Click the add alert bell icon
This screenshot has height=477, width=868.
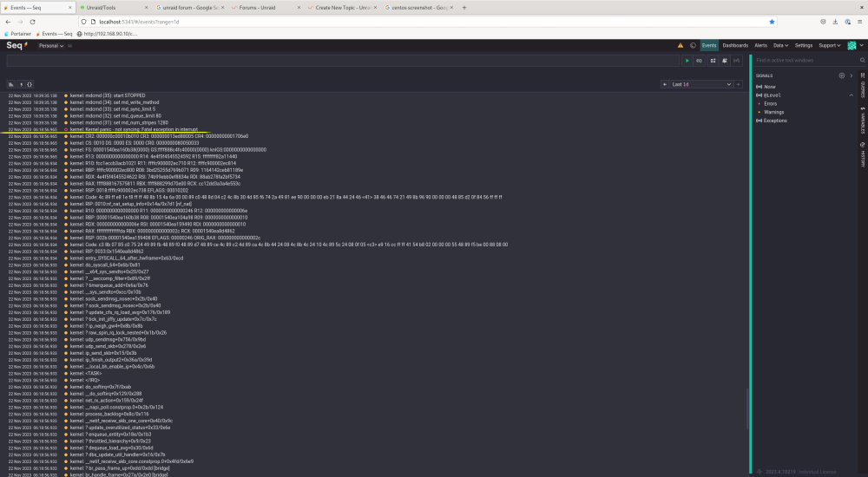[725, 61]
